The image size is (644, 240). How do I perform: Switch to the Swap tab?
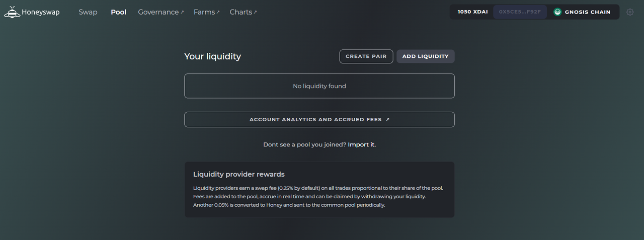point(88,12)
